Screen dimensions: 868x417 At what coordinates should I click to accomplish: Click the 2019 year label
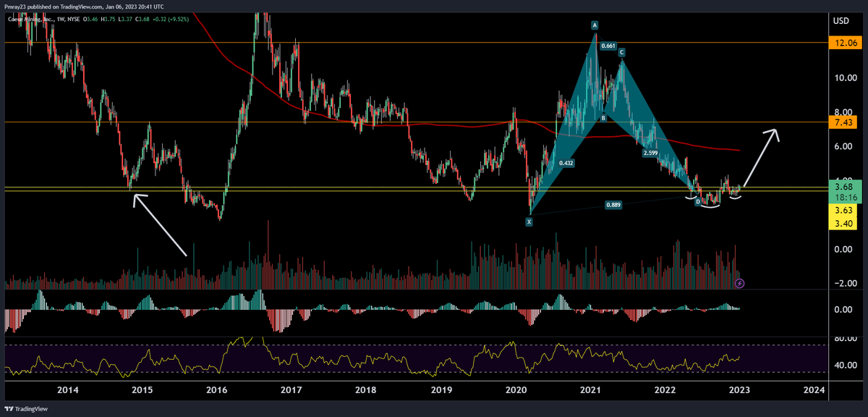point(440,390)
